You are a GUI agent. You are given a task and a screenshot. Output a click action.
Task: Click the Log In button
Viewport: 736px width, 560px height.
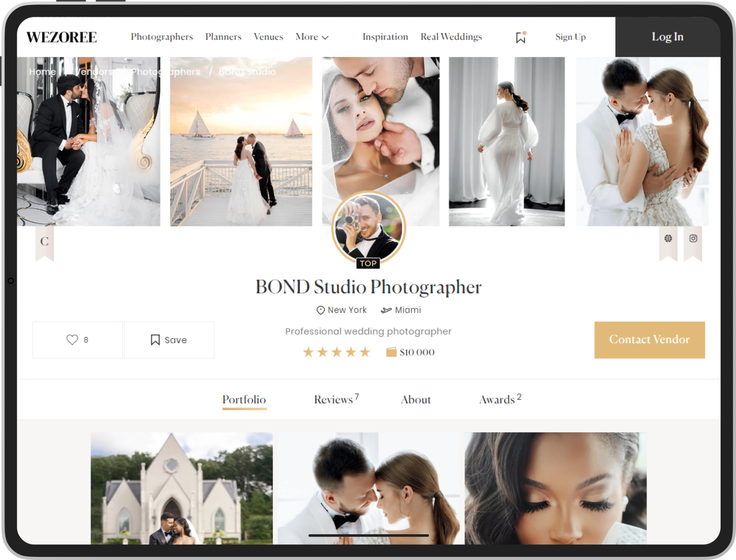[667, 37]
